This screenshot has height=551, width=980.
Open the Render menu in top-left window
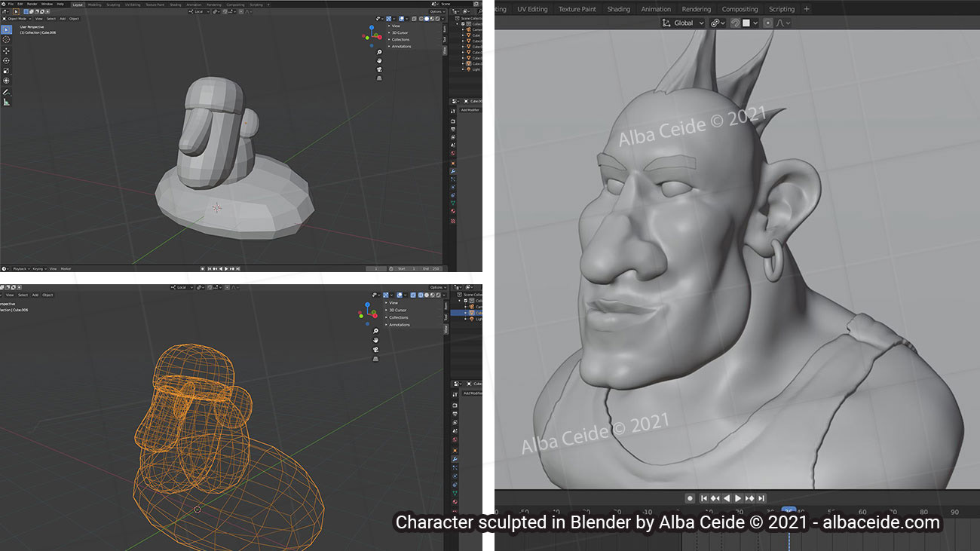pos(31,4)
